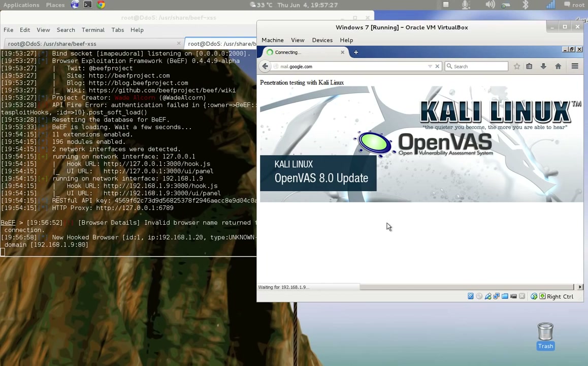Go back with the browser back arrow
Screen dimensions: 588x366
265,66
